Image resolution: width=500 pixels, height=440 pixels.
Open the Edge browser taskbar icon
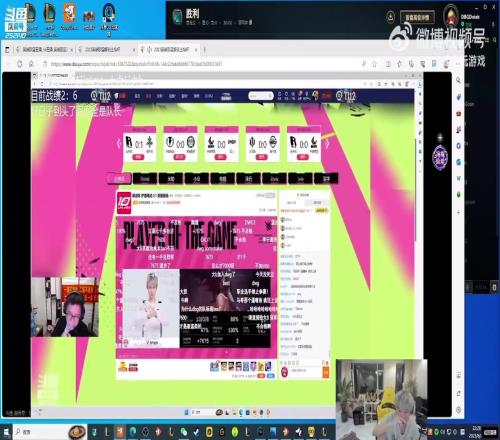(133, 432)
